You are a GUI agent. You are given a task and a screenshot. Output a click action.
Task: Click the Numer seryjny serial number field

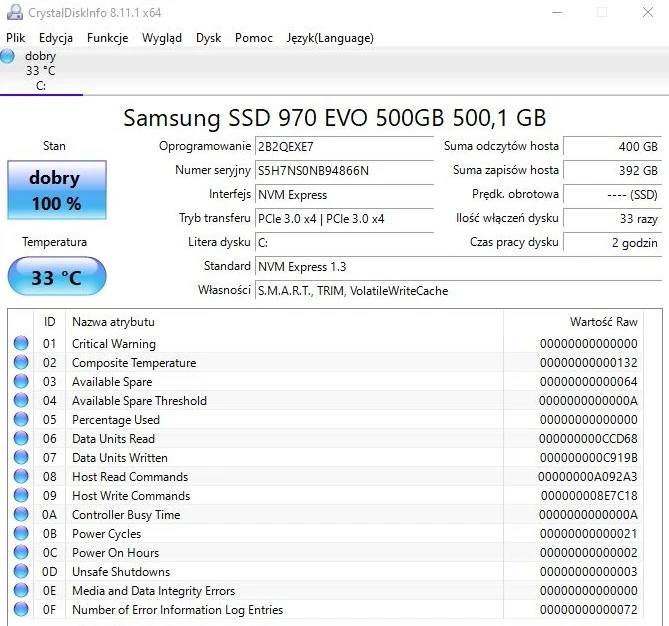[343, 170]
